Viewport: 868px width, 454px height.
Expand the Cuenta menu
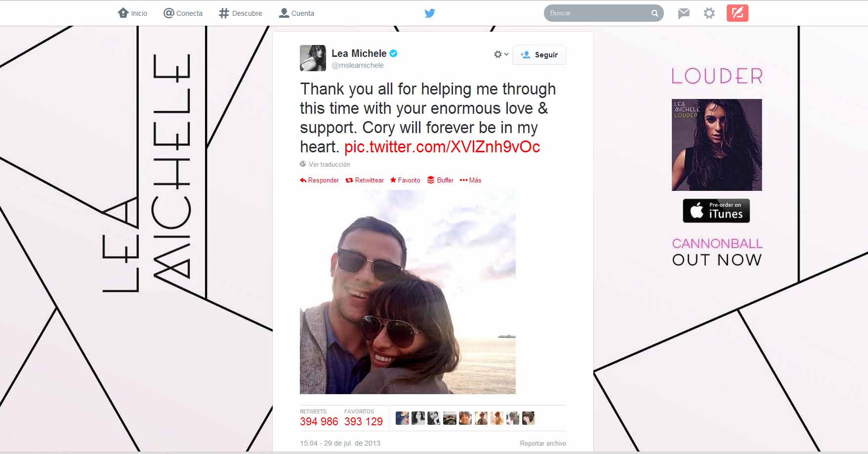point(296,13)
